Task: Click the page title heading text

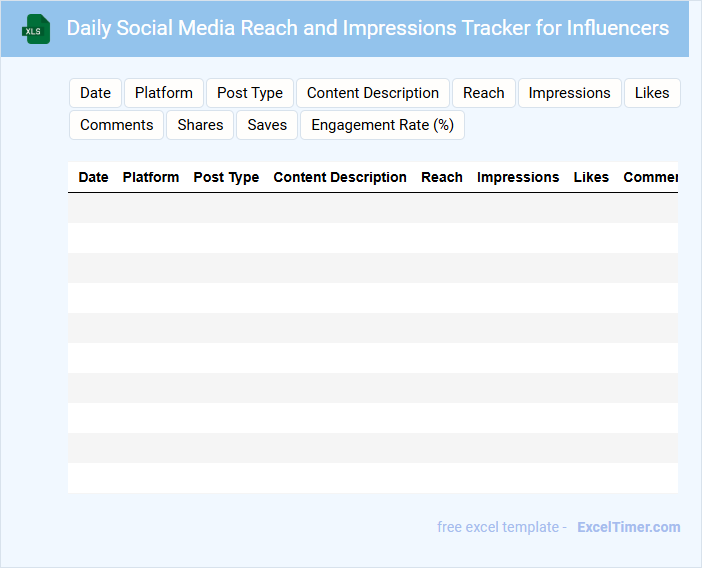Action: 368,28
